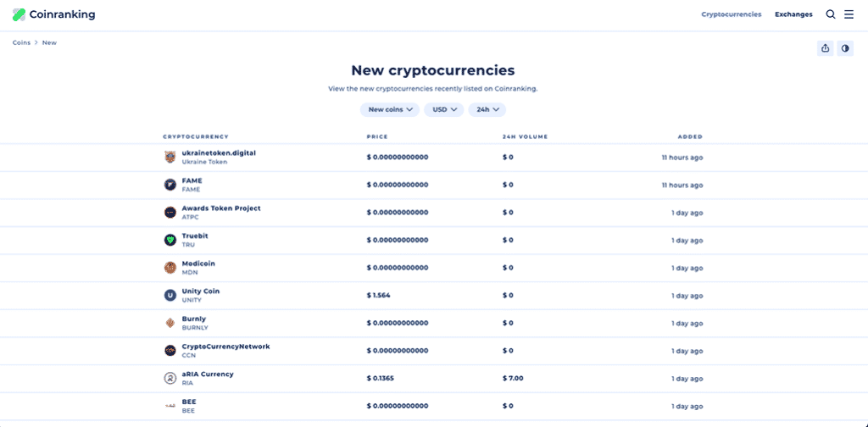868x427 pixels.
Task: Click the FAME coin icon
Action: (170, 185)
